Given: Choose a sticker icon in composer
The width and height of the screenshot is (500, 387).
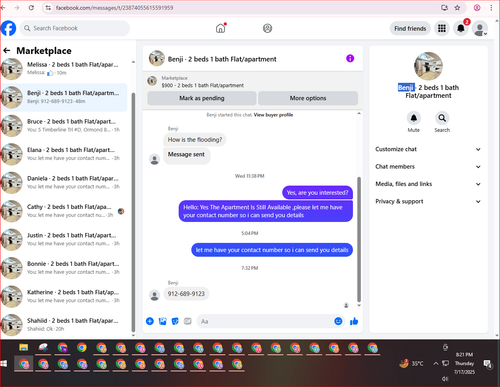Looking at the screenshot, I should click(x=175, y=321).
